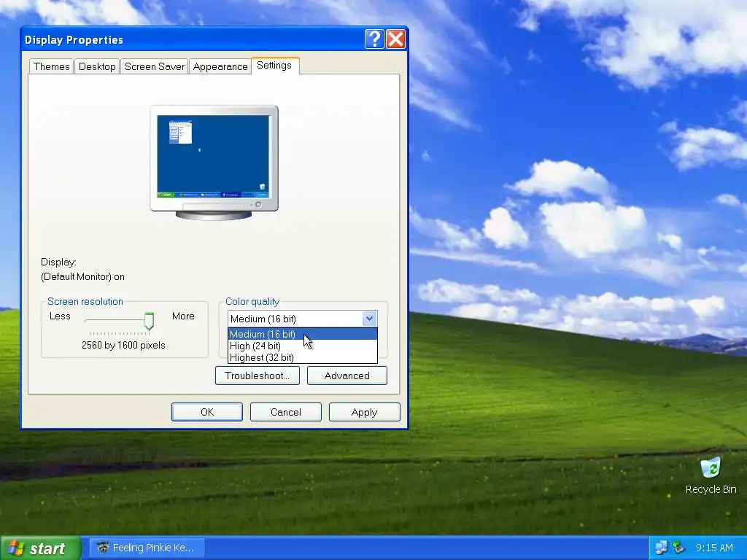The image size is (747, 560).
Task: Collapse the Color quality dropdown arrow
Action: click(x=369, y=319)
